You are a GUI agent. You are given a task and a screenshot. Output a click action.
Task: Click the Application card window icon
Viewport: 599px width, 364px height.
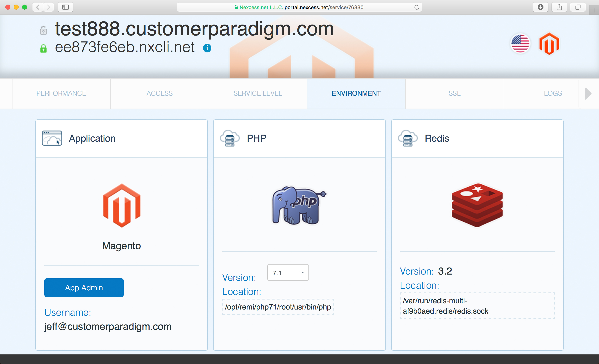click(52, 138)
